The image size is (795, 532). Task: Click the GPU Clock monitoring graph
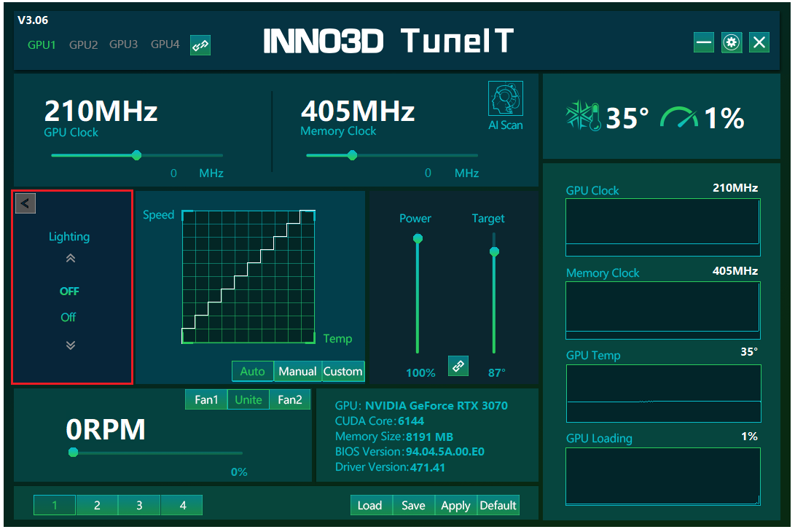point(662,227)
